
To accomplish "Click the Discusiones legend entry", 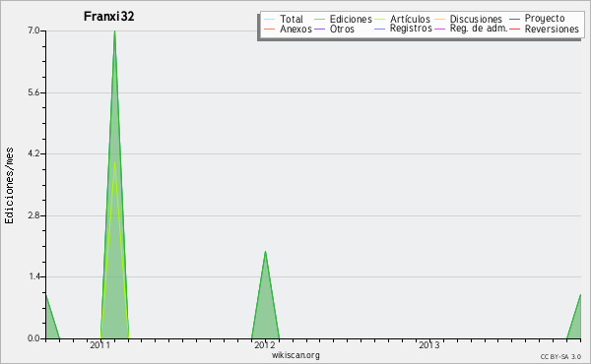I will click(469, 19).
